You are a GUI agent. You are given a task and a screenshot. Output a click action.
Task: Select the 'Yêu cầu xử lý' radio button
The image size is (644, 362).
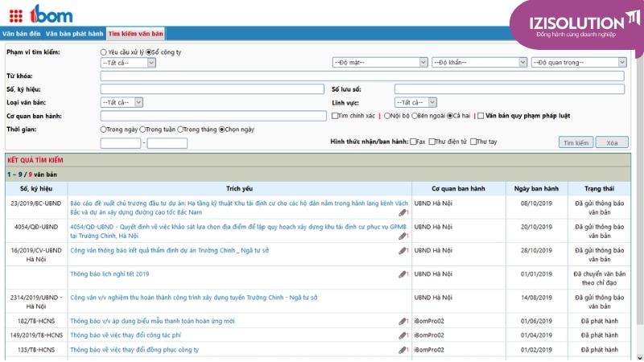(x=103, y=51)
